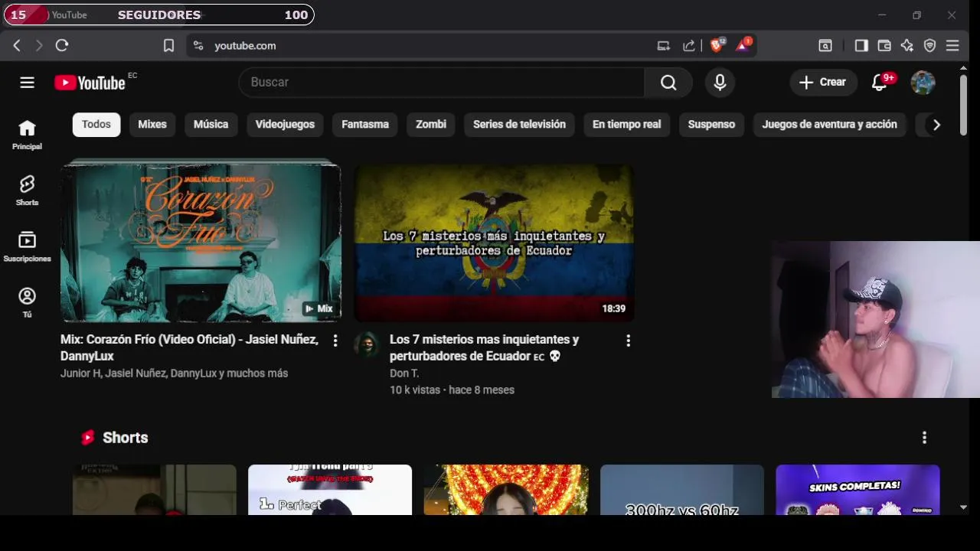Open the Don T. channel name
This screenshot has height=551, width=980.
[x=404, y=373]
